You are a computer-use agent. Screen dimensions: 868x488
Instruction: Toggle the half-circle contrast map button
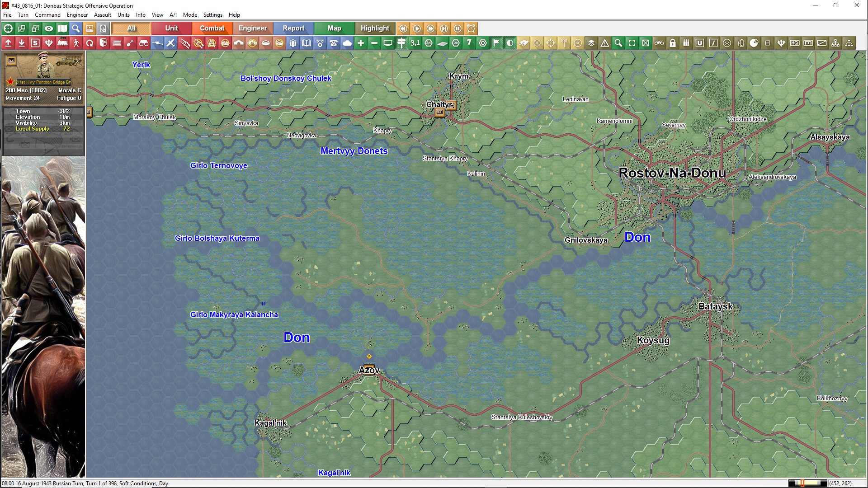click(x=510, y=43)
